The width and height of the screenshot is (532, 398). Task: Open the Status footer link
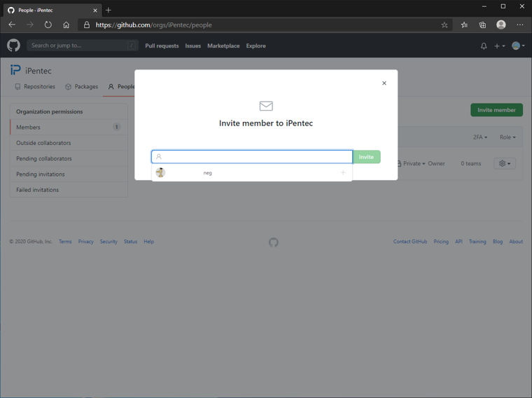pos(130,242)
